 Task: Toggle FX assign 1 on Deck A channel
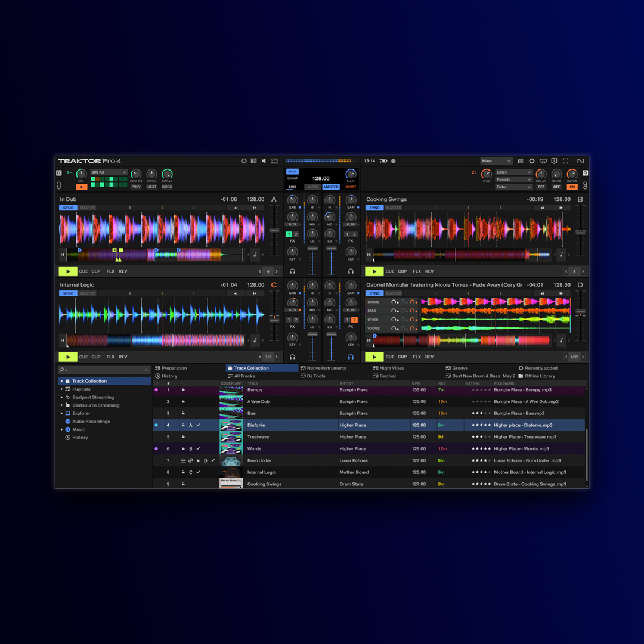(x=289, y=234)
